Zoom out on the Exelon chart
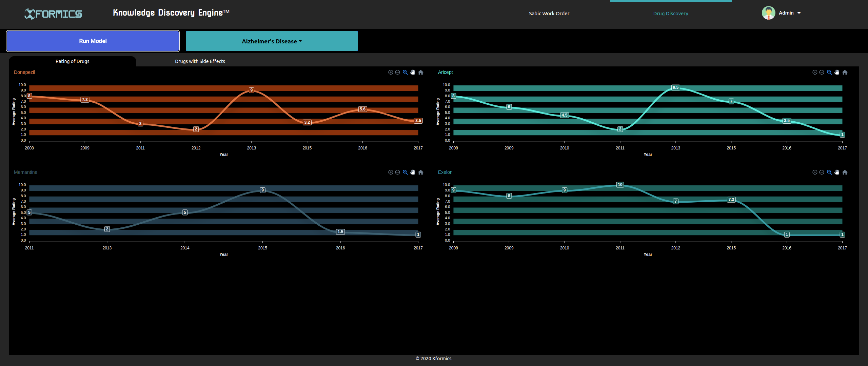The width and height of the screenshot is (868, 366). tap(822, 172)
